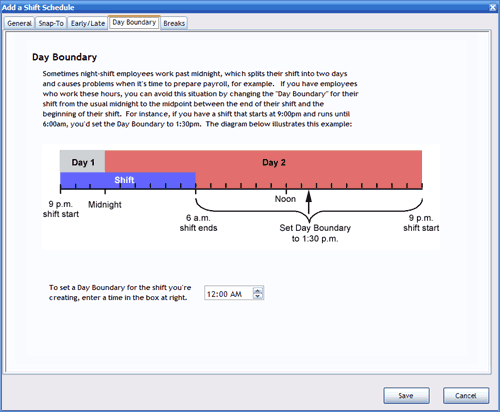The width and height of the screenshot is (500, 412).
Task: Click the 'Day 1' label in diagram
Action: click(x=83, y=162)
